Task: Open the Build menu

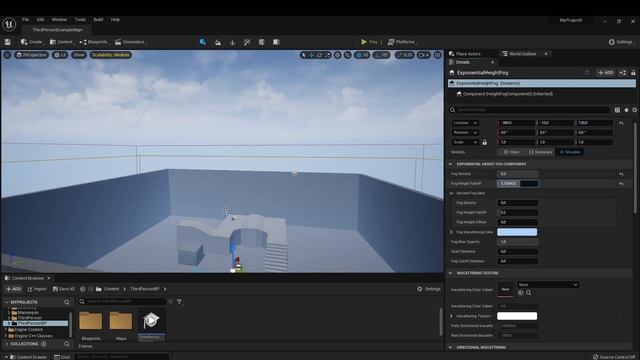Action: [x=98, y=20]
